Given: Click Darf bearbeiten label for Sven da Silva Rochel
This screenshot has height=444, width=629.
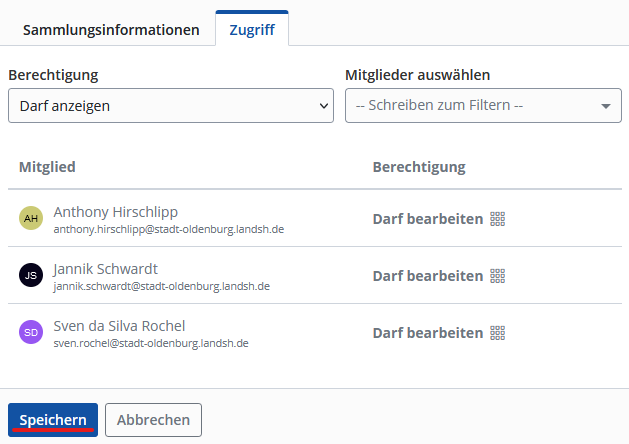Looking at the screenshot, I should (x=427, y=333).
